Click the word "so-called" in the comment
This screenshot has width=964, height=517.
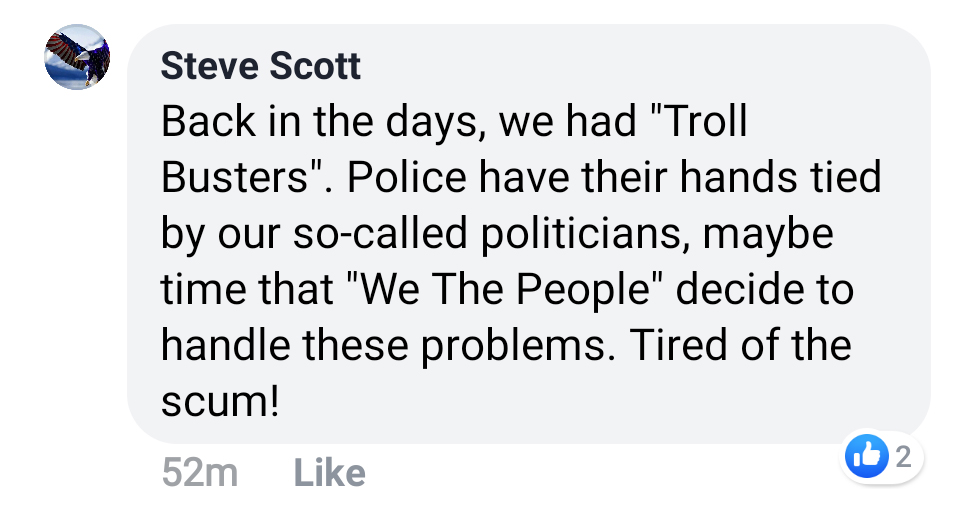[x=380, y=234]
